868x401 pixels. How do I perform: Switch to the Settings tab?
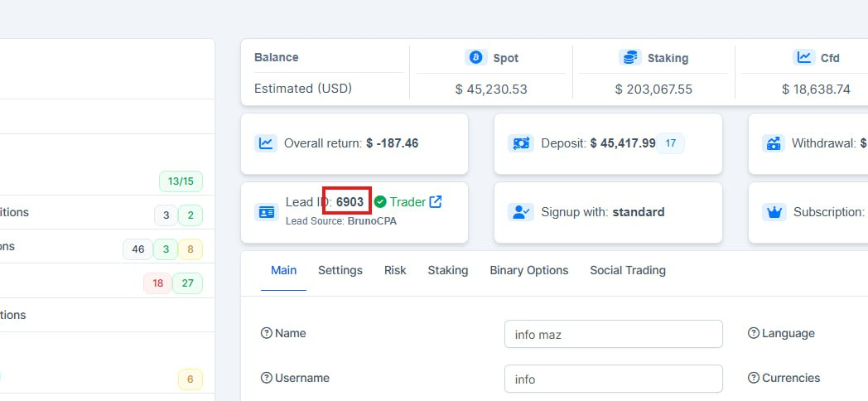click(x=340, y=270)
